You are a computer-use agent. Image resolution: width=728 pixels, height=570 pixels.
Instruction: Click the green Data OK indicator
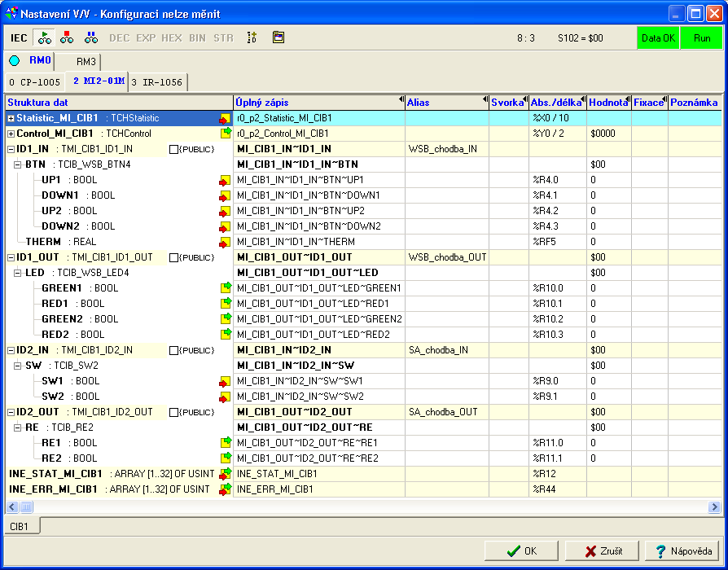pyautogui.click(x=658, y=38)
